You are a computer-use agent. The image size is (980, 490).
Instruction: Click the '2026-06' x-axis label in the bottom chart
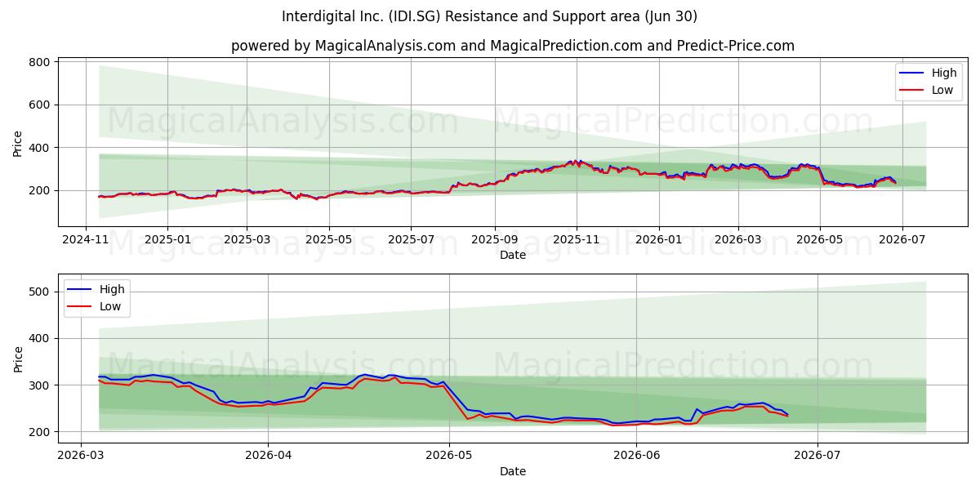(x=636, y=456)
